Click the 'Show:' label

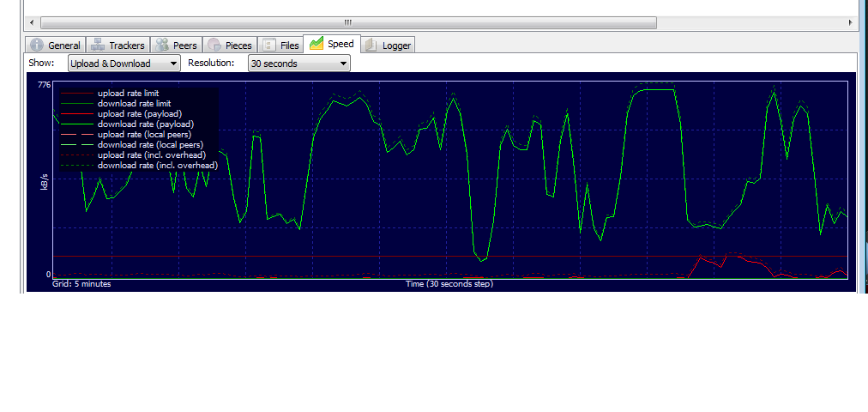coord(41,63)
